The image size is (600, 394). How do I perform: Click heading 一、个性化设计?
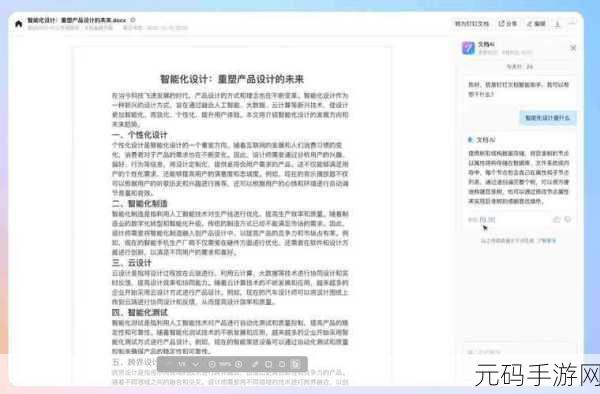[x=140, y=135]
